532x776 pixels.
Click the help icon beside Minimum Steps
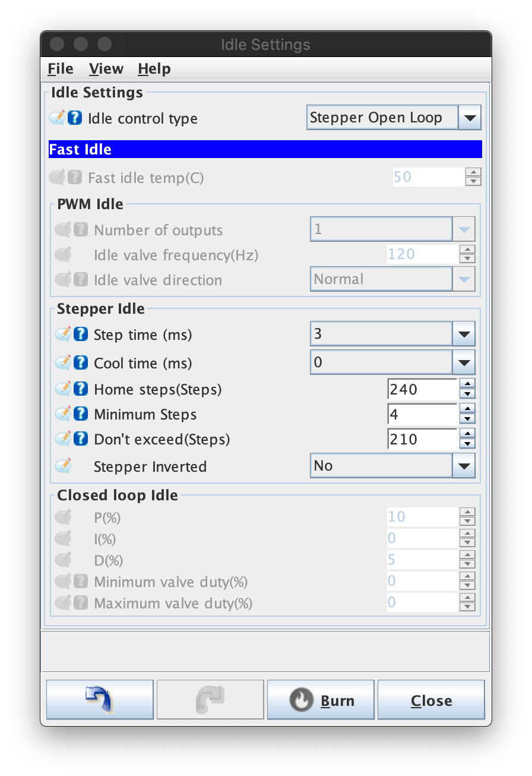(x=81, y=414)
